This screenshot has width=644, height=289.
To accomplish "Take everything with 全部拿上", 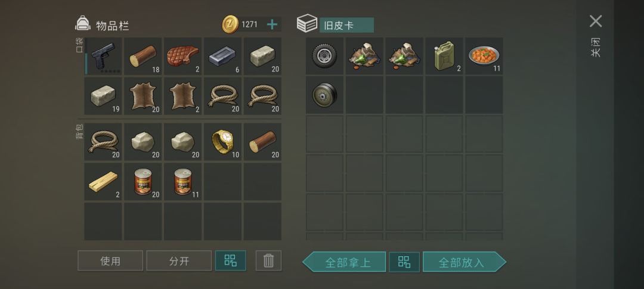I will click(x=344, y=262).
